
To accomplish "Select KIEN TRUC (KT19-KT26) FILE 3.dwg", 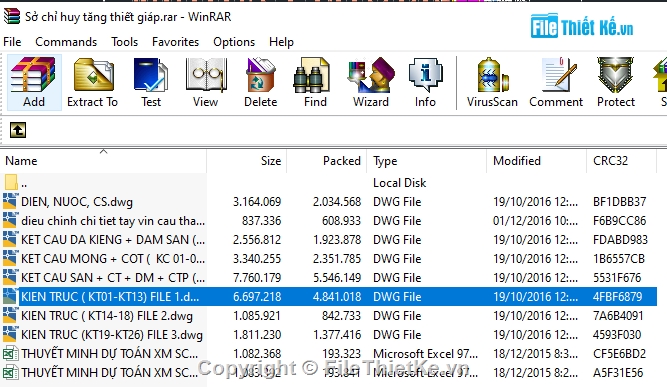I will click(112, 335).
